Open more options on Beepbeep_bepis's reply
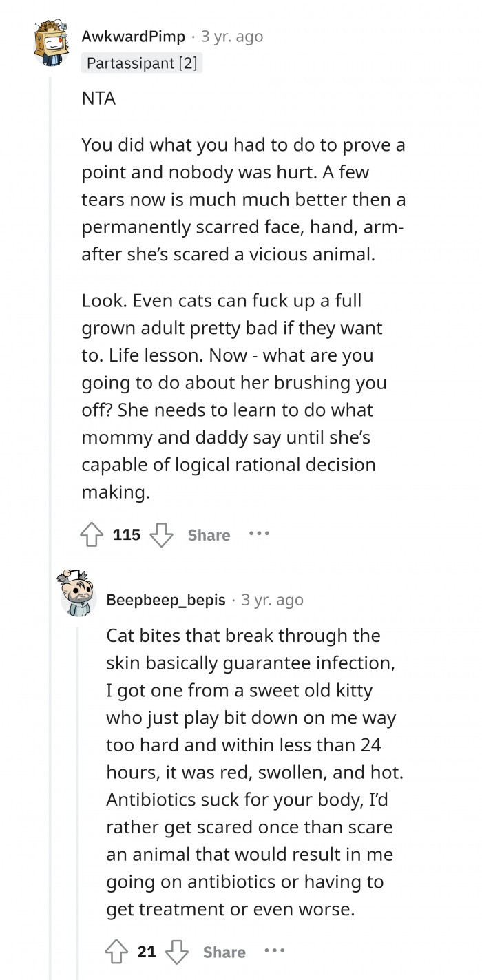This screenshot has width=482, height=980. click(274, 951)
